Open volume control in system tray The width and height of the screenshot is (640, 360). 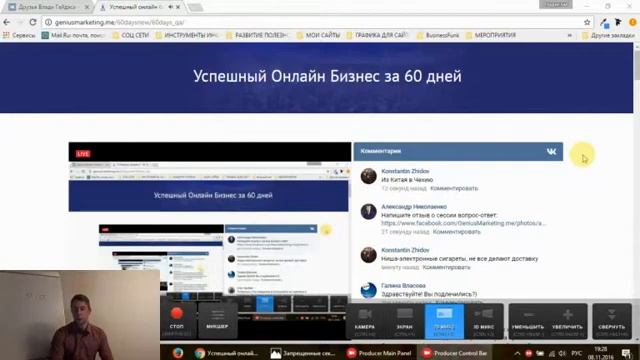[562, 353]
